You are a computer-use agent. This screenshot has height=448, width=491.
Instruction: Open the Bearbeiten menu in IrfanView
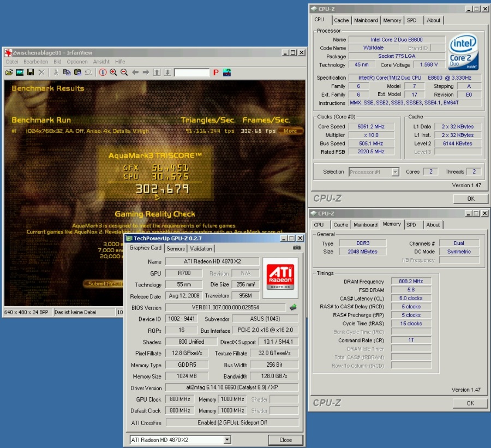pos(35,62)
